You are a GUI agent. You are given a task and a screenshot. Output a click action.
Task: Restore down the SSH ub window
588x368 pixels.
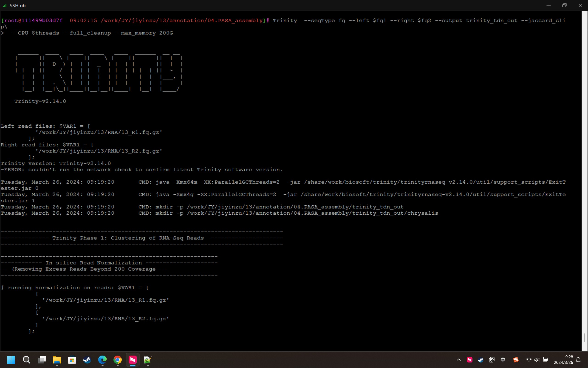point(564,6)
